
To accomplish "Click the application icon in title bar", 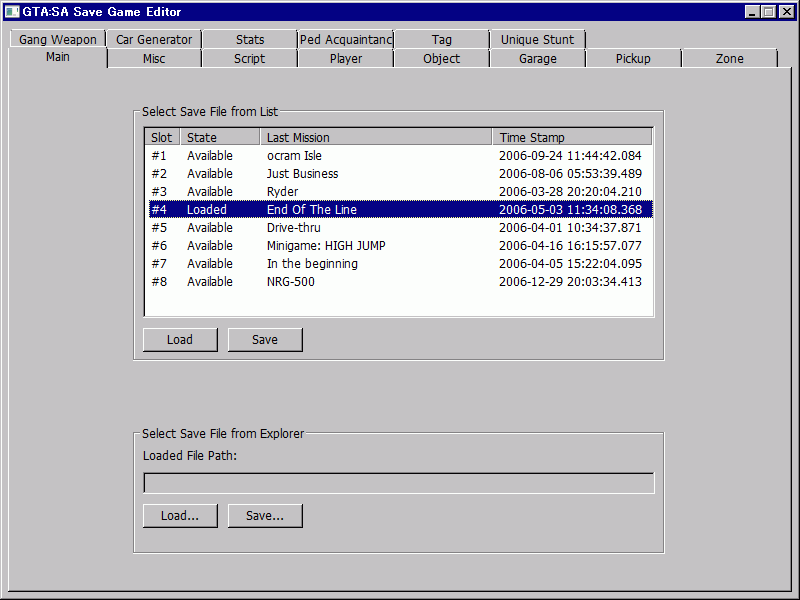I will click(x=12, y=12).
